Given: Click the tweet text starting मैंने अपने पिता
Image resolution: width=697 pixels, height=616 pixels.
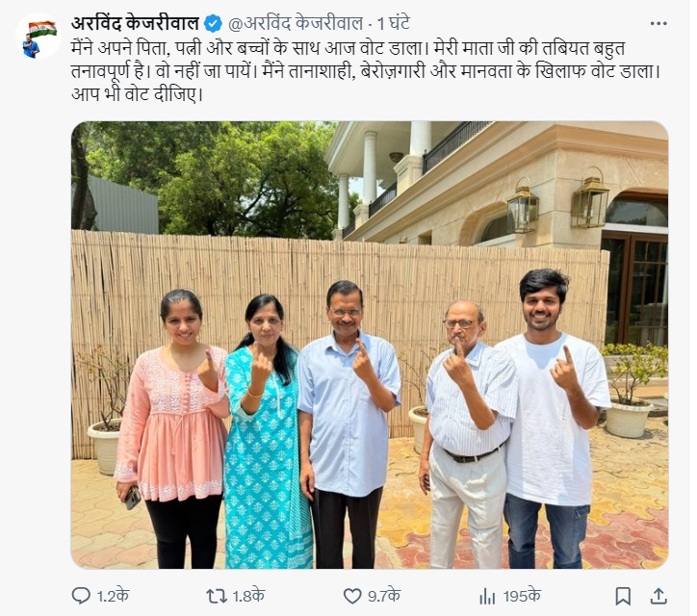Looking at the screenshot, I should coord(366,71).
